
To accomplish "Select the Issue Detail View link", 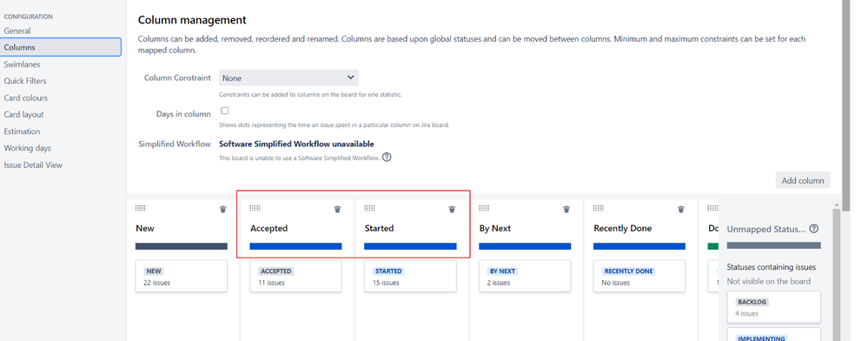I will click(x=33, y=164).
